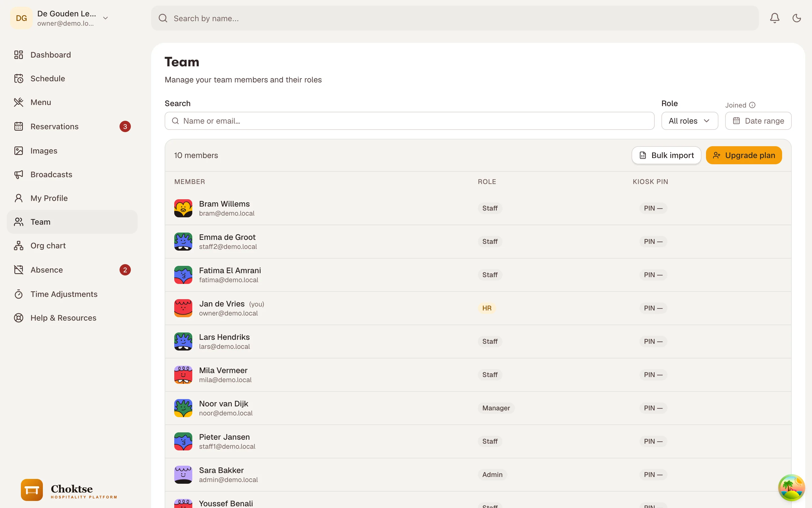Open the Date range picker
The height and width of the screenshot is (508, 812).
pyautogui.click(x=758, y=121)
